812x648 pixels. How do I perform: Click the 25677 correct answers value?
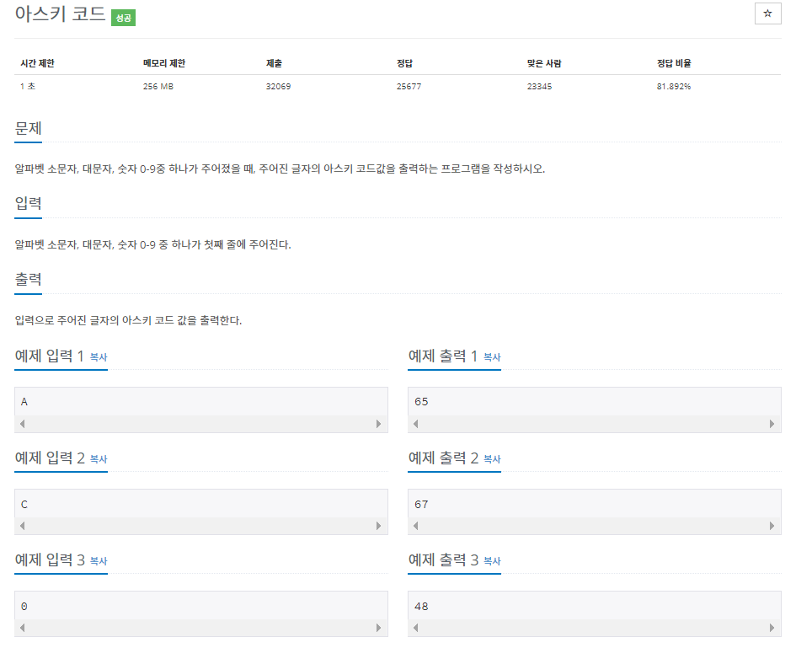coord(409,87)
